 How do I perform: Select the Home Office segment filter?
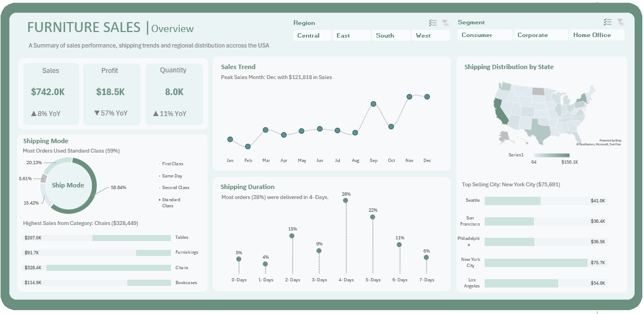tap(596, 35)
